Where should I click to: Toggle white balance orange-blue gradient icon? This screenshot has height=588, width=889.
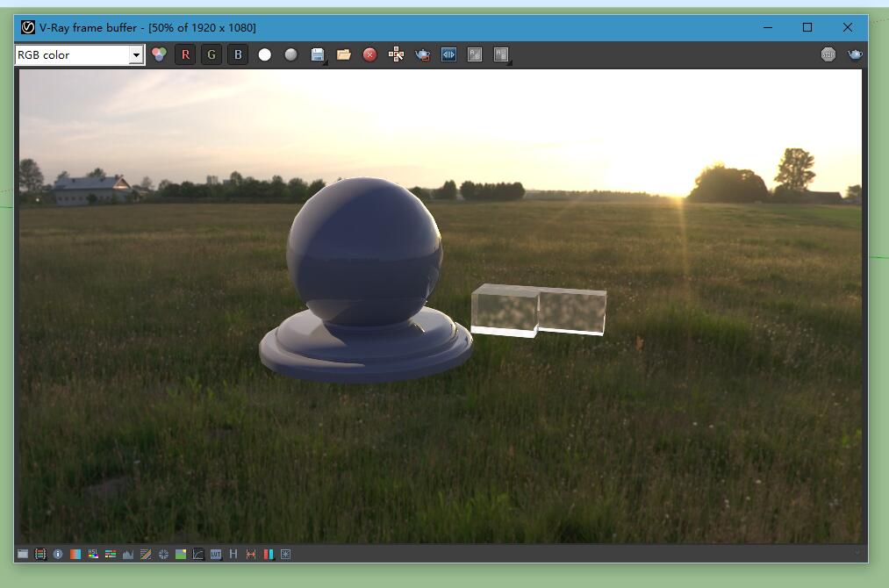point(75,554)
